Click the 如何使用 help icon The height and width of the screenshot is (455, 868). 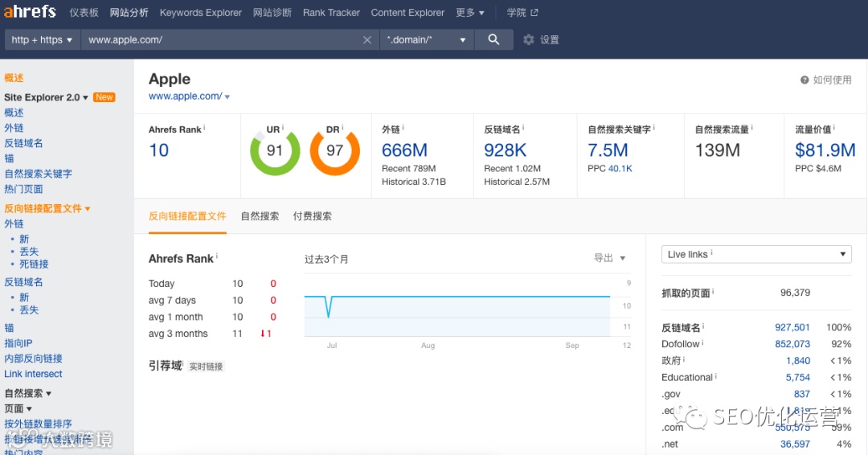(805, 80)
